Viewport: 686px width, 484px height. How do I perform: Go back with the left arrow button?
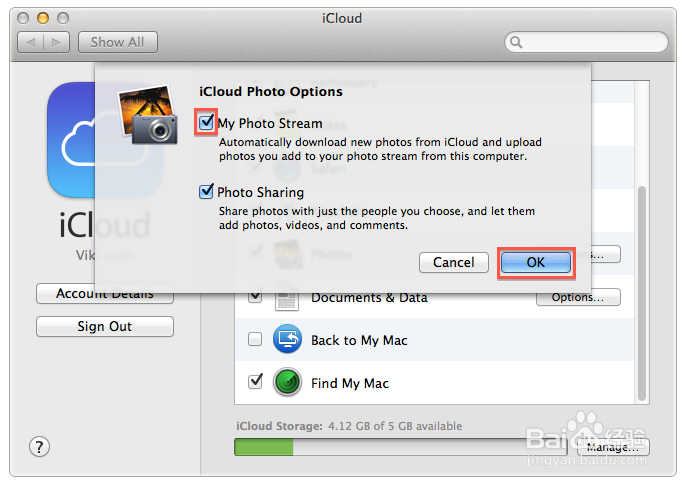31,43
